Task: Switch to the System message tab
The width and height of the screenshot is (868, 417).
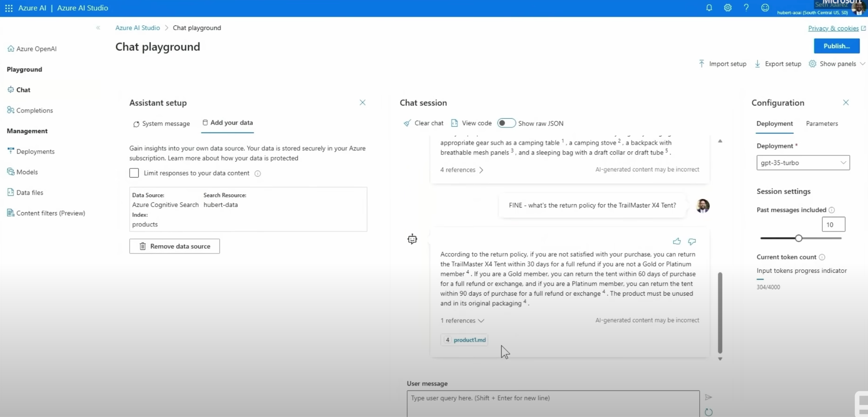Action: point(161,123)
